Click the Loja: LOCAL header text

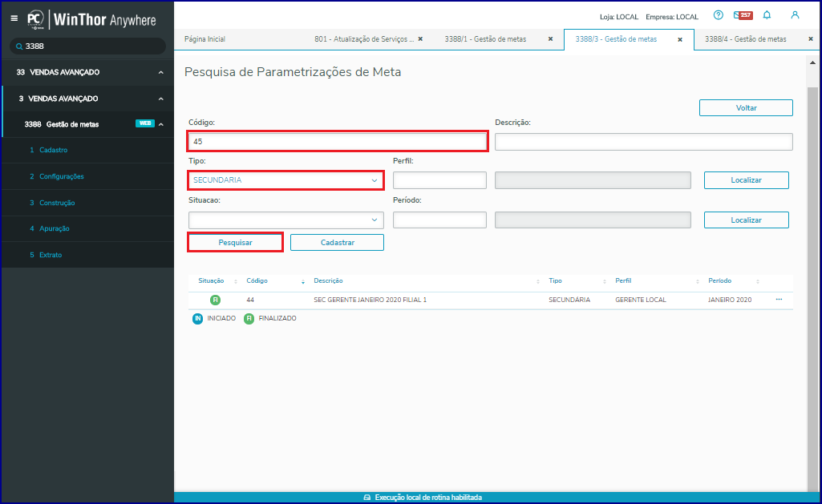tap(619, 18)
